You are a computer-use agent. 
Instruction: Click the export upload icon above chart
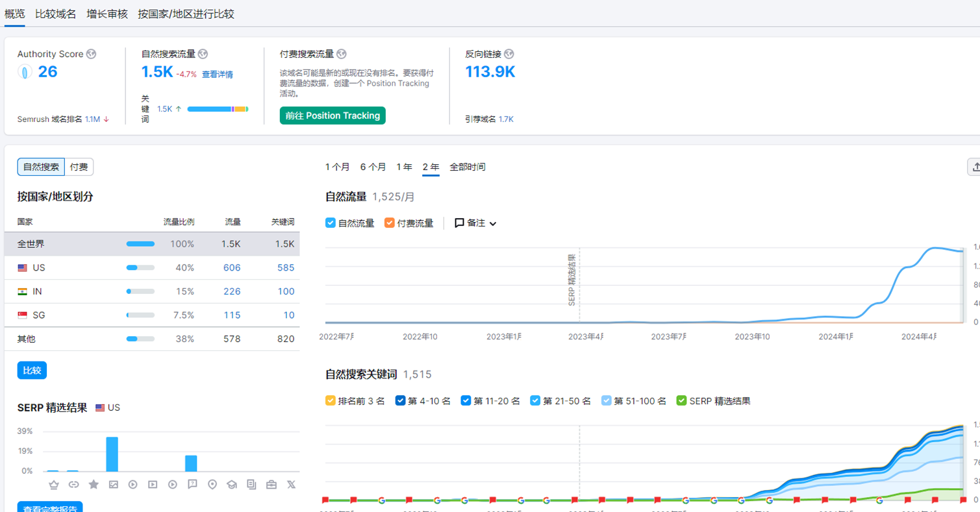click(x=974, y=167)
